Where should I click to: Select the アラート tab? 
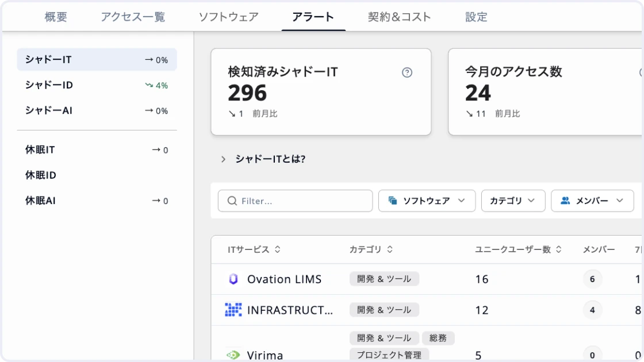pyautogui.click(x=313, y=17)
